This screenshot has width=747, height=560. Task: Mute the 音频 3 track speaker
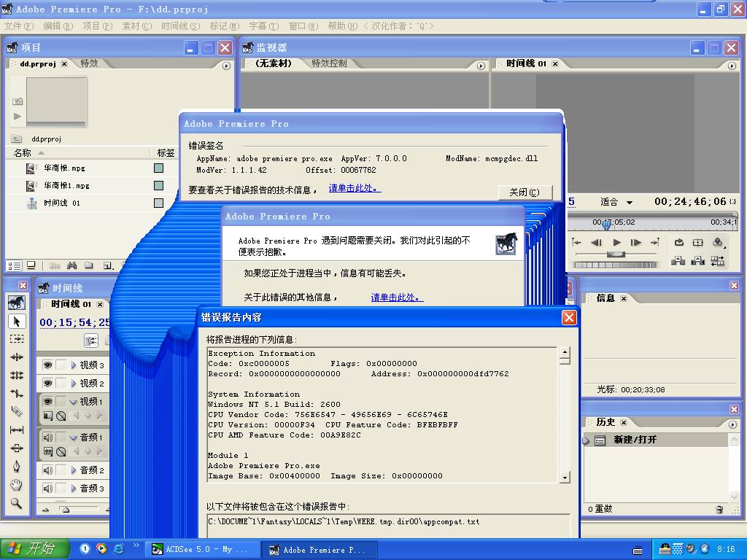click(x=47, y=489)
